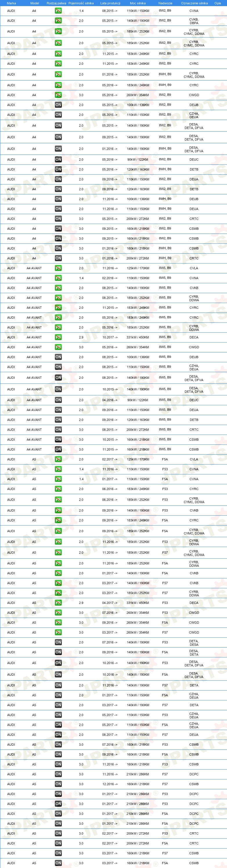Click petrol icon in A5 1.4 F5A CVNA row
Viewport: 227px width, 868px height.
58,479
